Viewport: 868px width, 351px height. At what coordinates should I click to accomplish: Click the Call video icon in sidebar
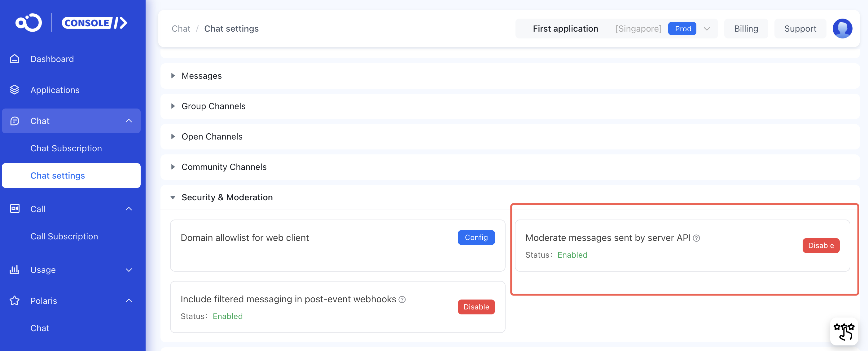tap(15, 209)
